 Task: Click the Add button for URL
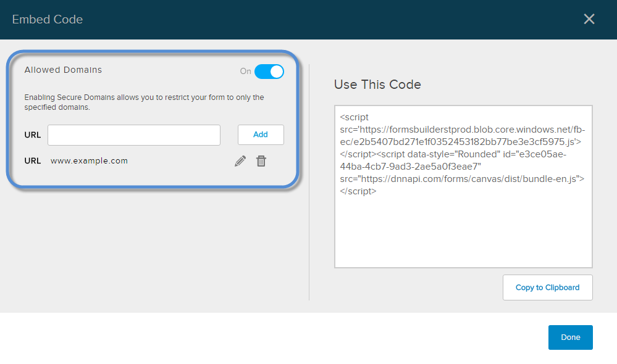coord(261,135)
